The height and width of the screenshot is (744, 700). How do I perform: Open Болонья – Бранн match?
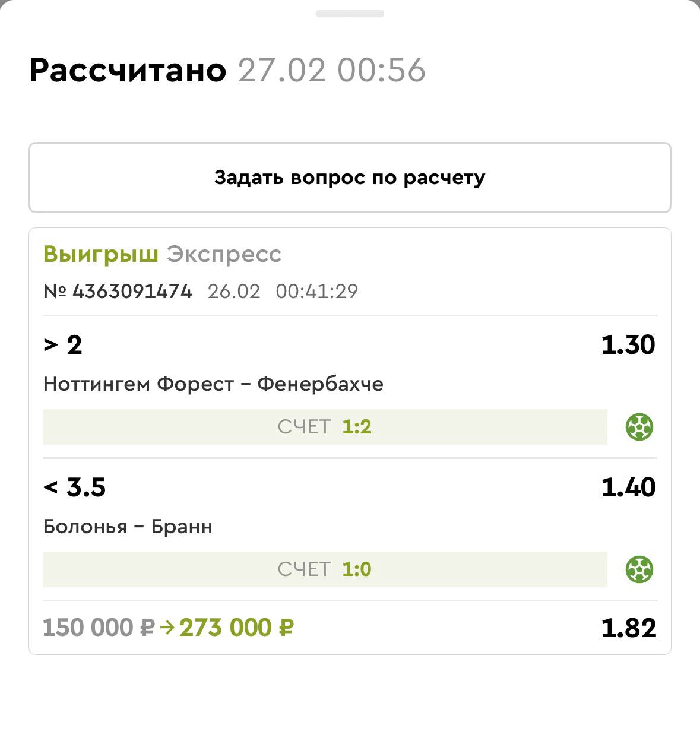click(x=128, y=527)
